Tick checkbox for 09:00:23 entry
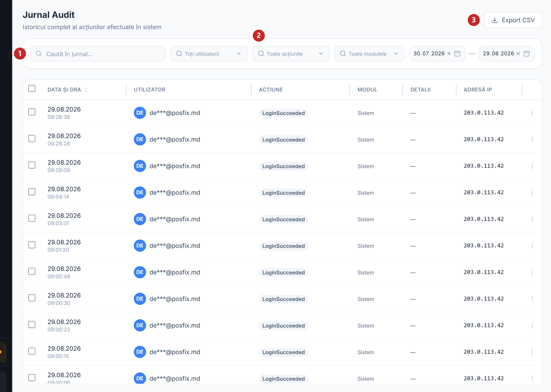 point(32,324)
